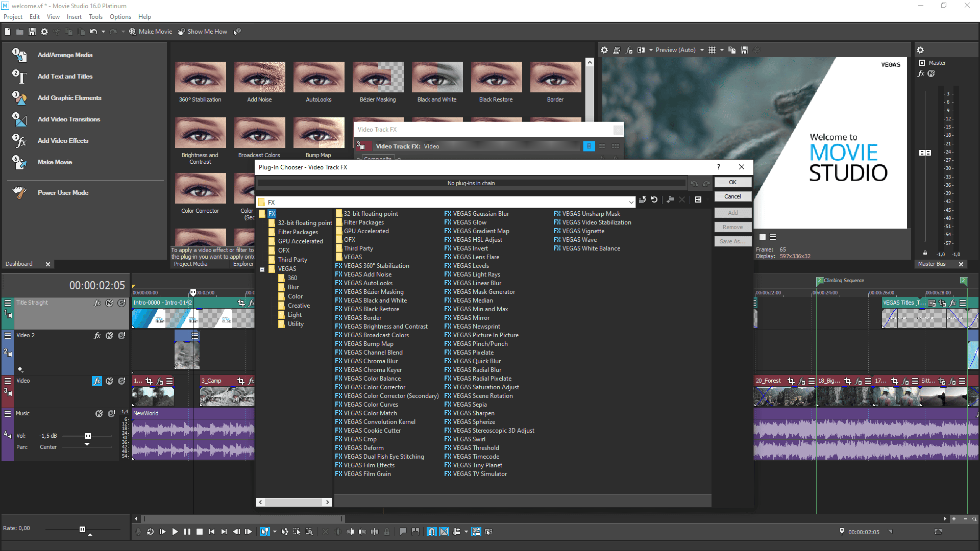Toggle the Automatic Crossfades icon
The height and width of the screenshot is (551, 980).
click(444, 532)
